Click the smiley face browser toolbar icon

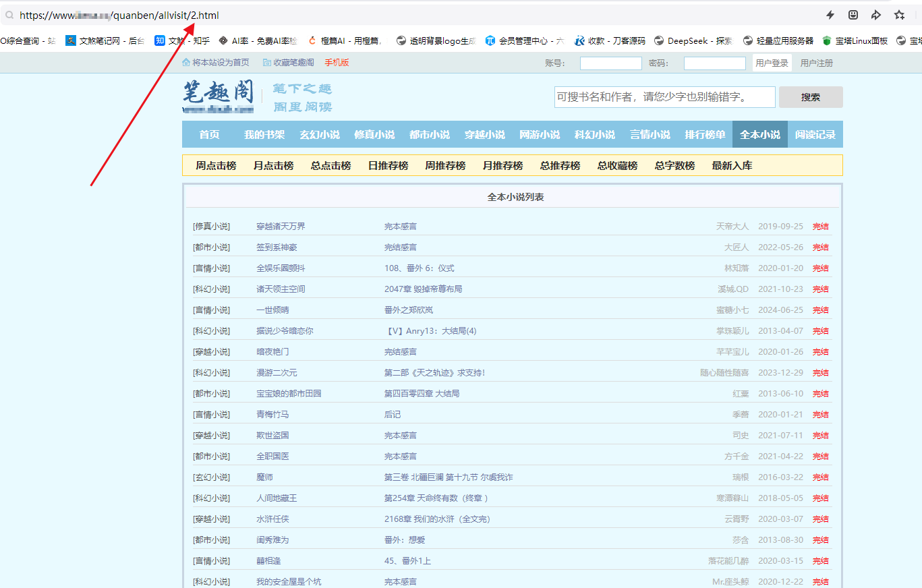pyautogui.click(x=853, y=15)
